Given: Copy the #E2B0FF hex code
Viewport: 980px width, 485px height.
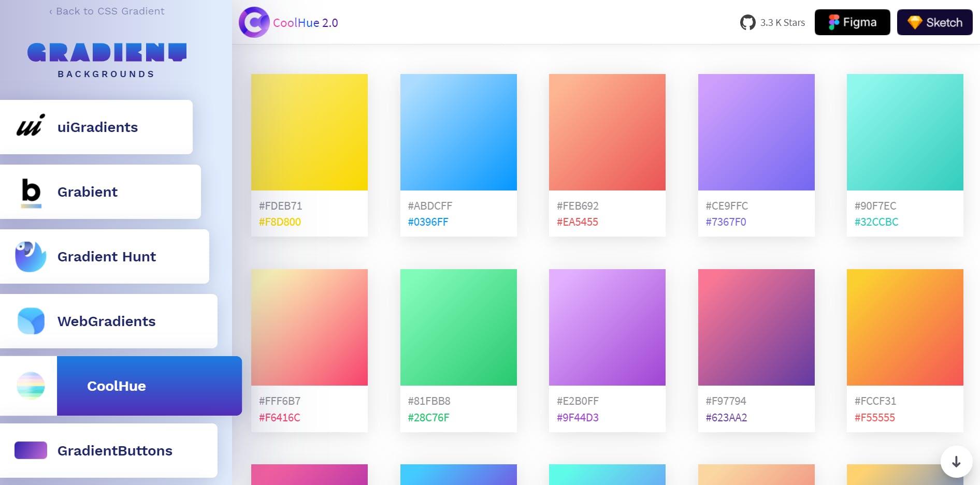Looking at the screenshot, I should [x=578, y=401].
